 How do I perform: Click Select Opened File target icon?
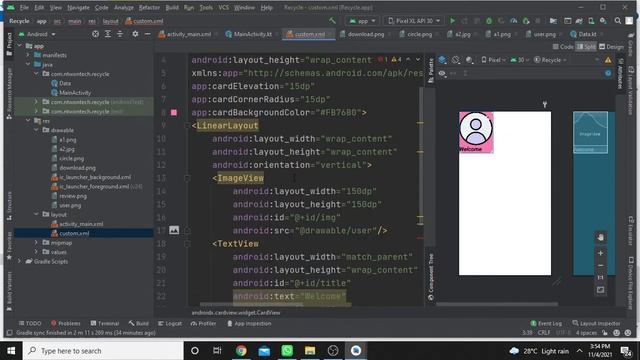[95, 34]
